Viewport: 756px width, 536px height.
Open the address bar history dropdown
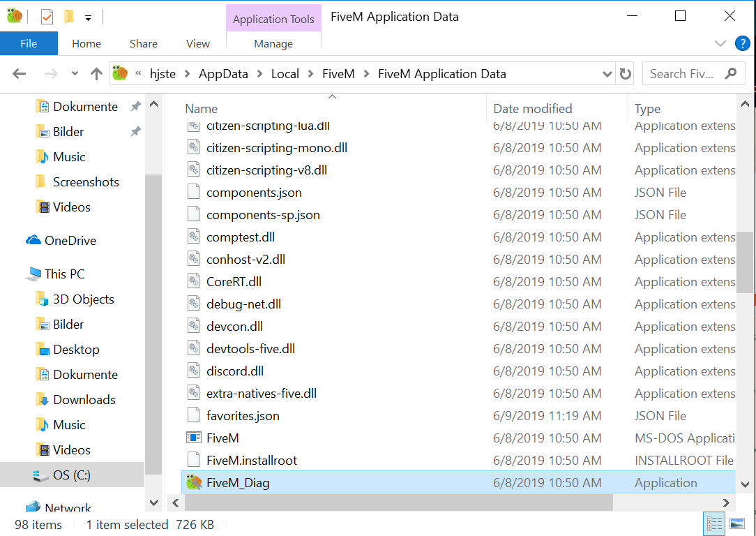tap(607, 74)
